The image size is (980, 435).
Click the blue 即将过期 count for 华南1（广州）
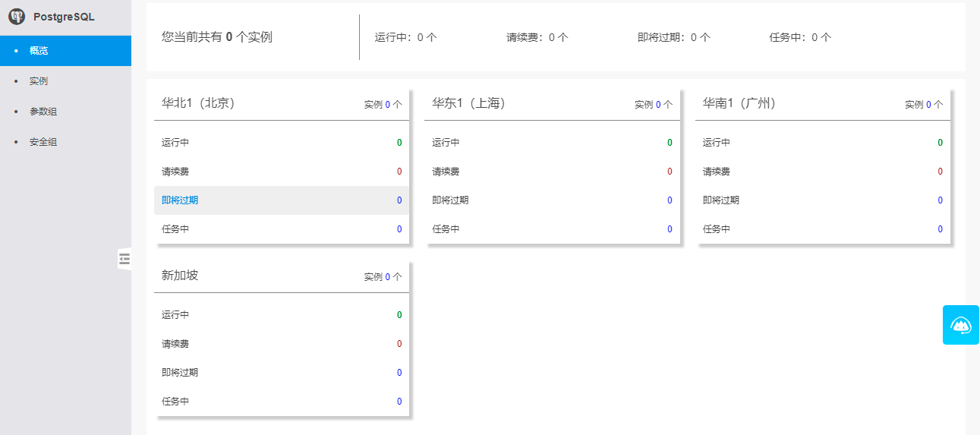940,200
